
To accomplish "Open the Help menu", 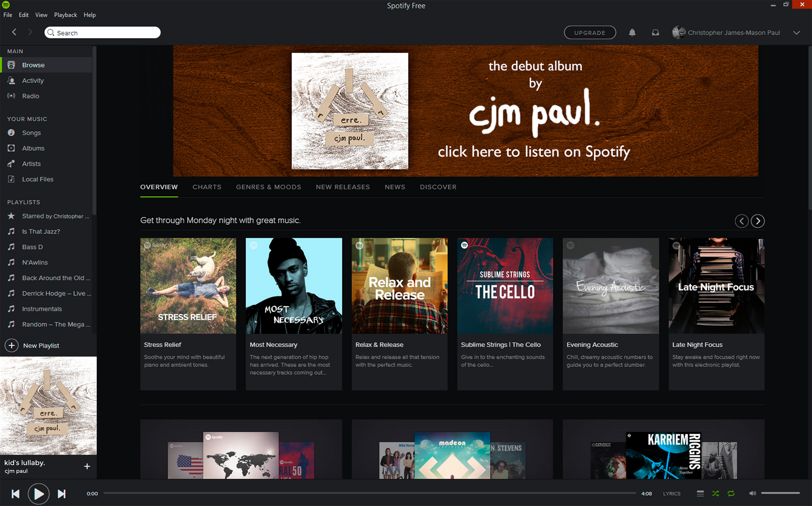I will click(x=90, y=15).
